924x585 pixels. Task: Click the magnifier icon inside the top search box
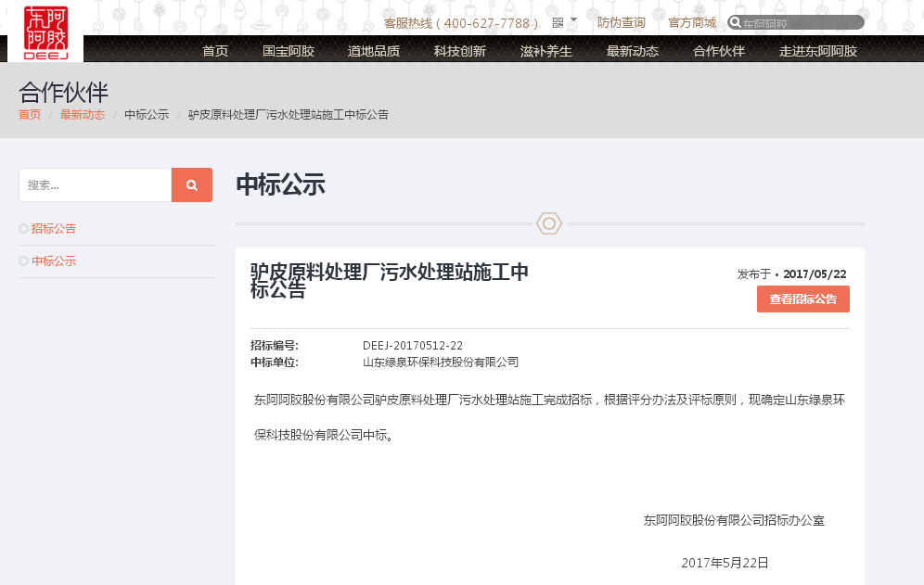[734, 21]
